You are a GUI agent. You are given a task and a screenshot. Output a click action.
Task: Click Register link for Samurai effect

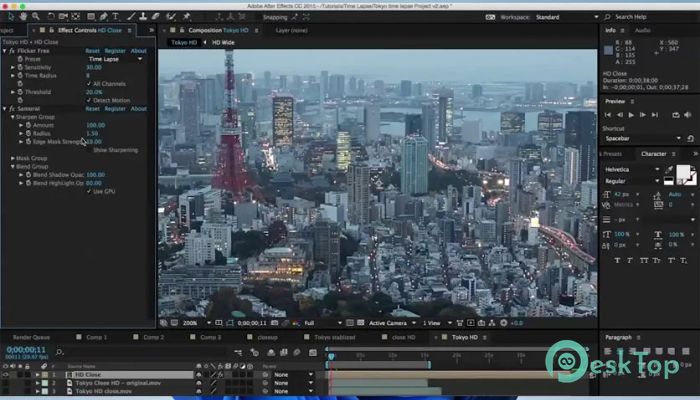[x=115, y=108]
